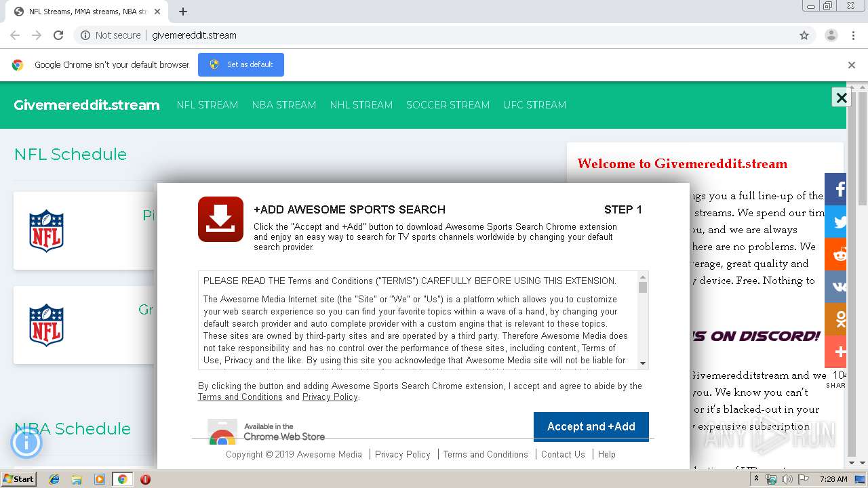Screen dimensions: 868x488
Task: Click Terms and Conditions link in agreement text
Action: [x=240, y=397]
